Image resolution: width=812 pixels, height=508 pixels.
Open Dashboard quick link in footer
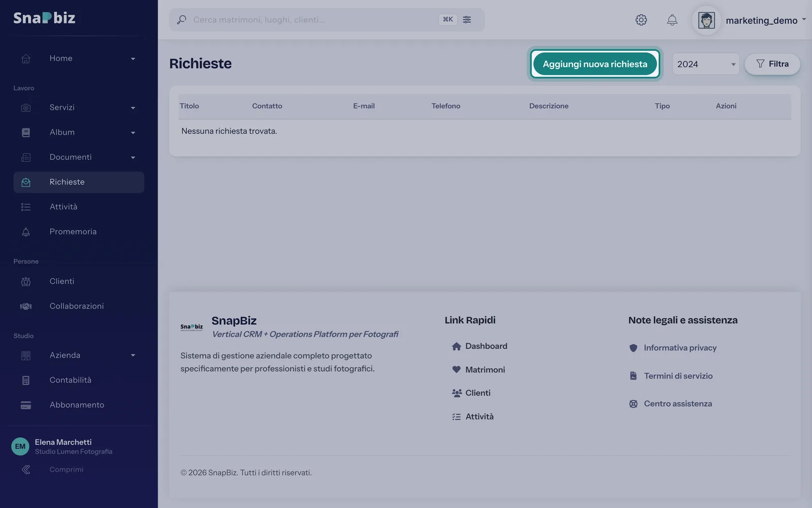tap(480, 346)
